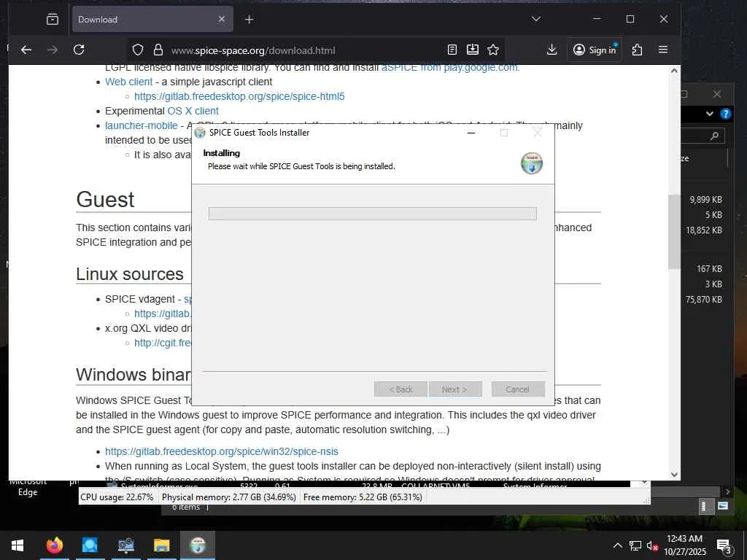Bookmark this page with the star icon
The height and width of the screenshot is (560, 747).
493,50
